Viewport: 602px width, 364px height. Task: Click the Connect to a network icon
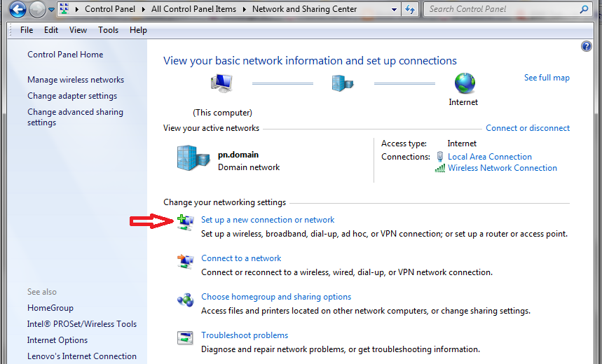tap(185, 262)
